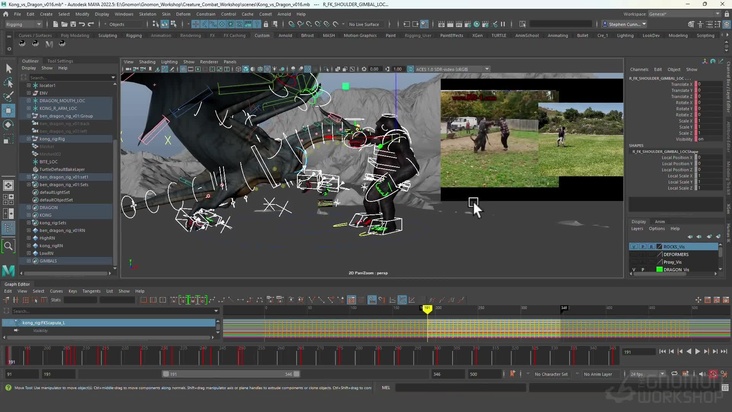Toggle playback type P on DRAGON_Vis layer
Image resolution: width=732 pixels, height=412 pixels.
(x=641, y=270)
